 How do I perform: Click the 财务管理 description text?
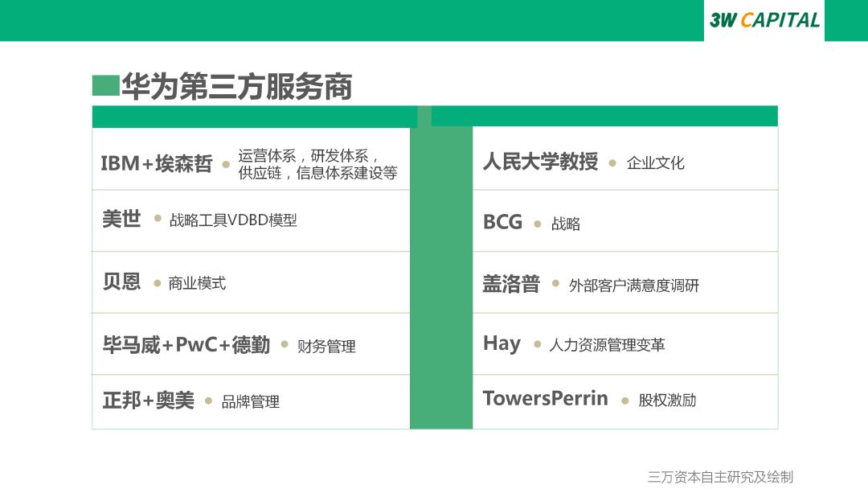pyautogui.click(x=326, y=347)
